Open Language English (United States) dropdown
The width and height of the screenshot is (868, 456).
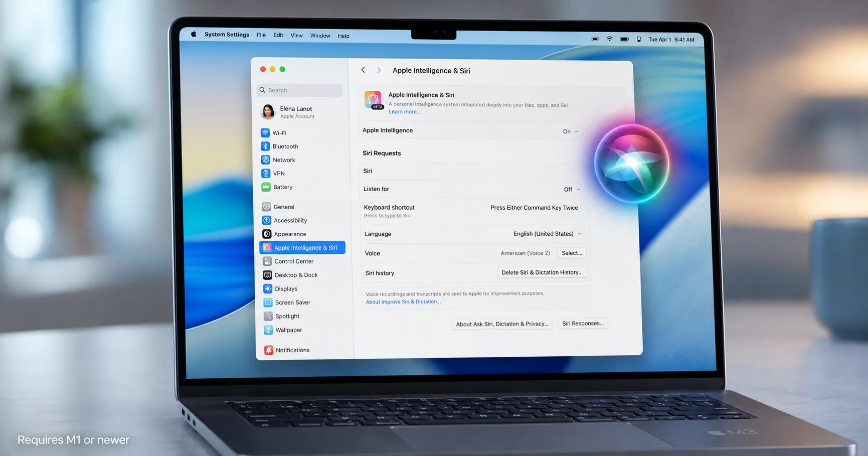pyautogui.click(x=548, y=234)
